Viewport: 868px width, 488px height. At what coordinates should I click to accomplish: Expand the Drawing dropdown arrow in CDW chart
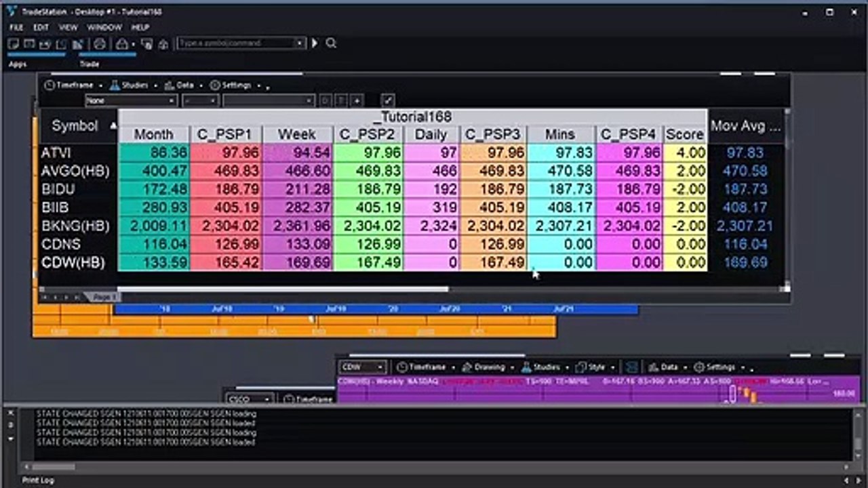point(511,368)
